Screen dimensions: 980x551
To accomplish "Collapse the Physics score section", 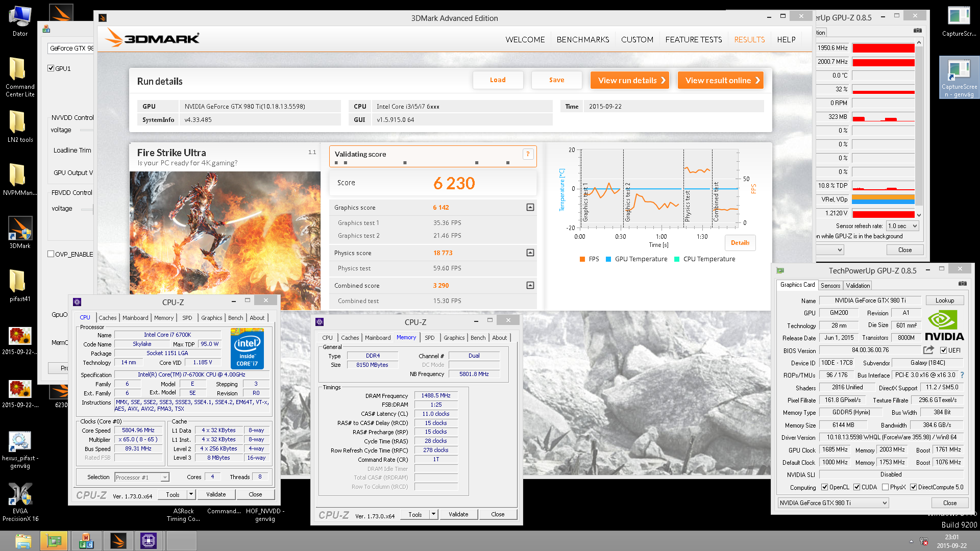I will [x=530, y=253].
